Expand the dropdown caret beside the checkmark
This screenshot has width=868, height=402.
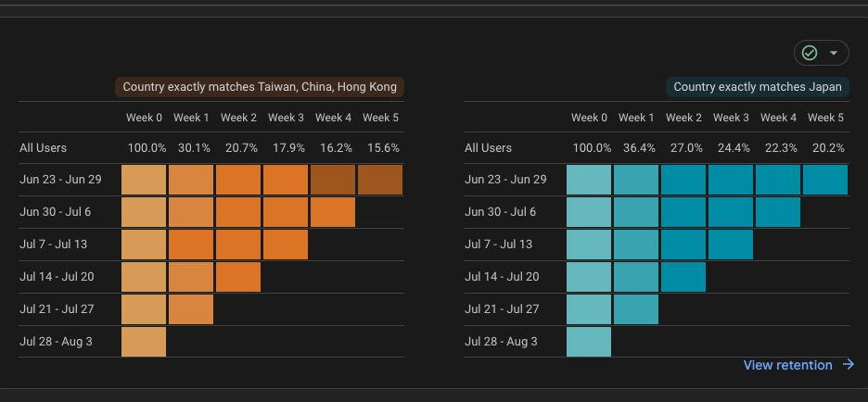[x=834, y=53]
